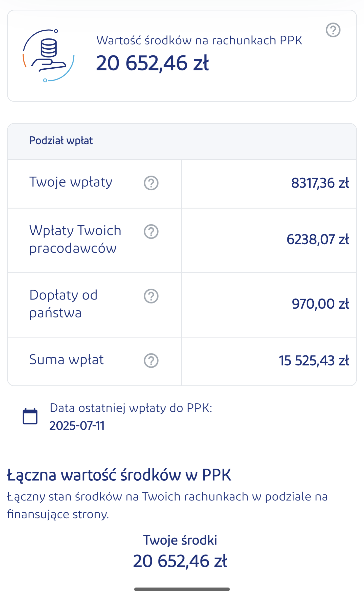Tap question mark next to Suma wpłat
364x600 pixels.
point(151,361)
